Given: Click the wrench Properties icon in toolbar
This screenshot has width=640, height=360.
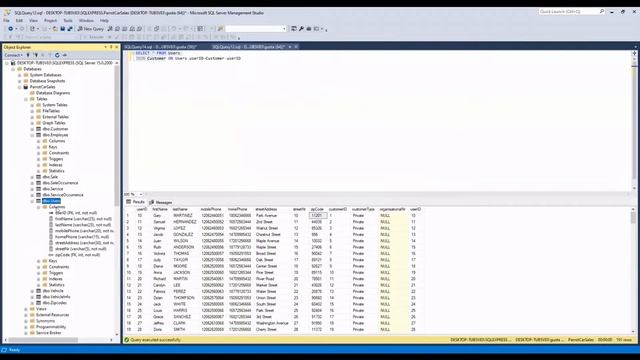Looking at the screenshot, I should coord(301,29).
